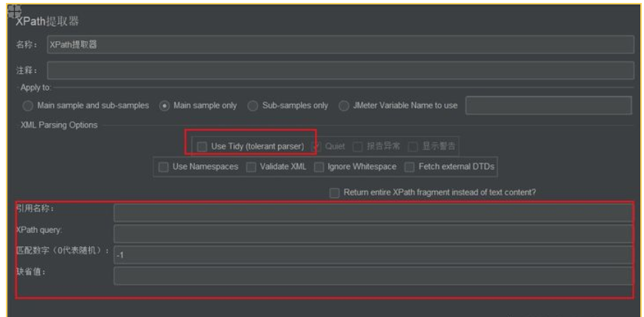Click the XML Parsing Options label
The image size is (644, 317).
click(x=59, y=125)
